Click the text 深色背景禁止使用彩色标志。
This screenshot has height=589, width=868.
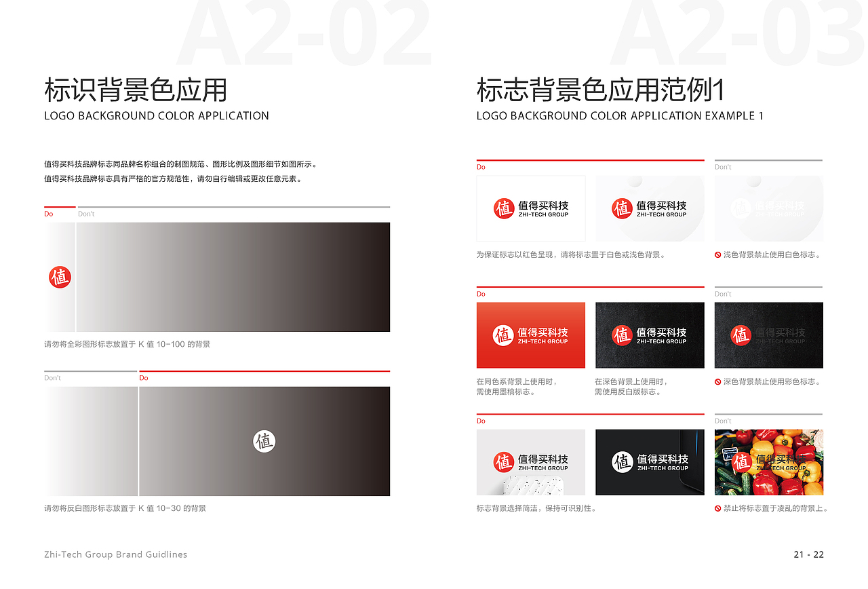tap(773, 382)
